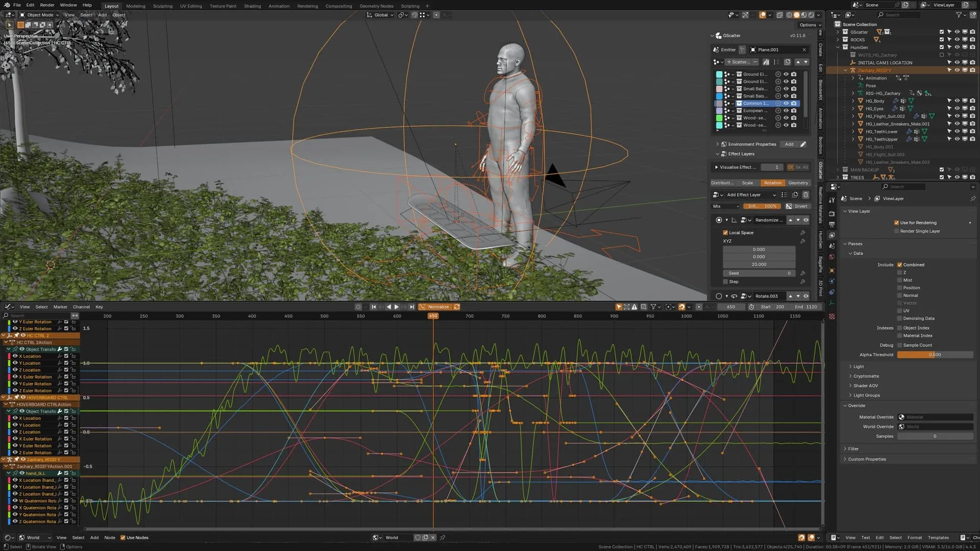Clear the Plane.001 emitter with the X
Viewport: 980px width, 551px height.
(x=804, y=49)
